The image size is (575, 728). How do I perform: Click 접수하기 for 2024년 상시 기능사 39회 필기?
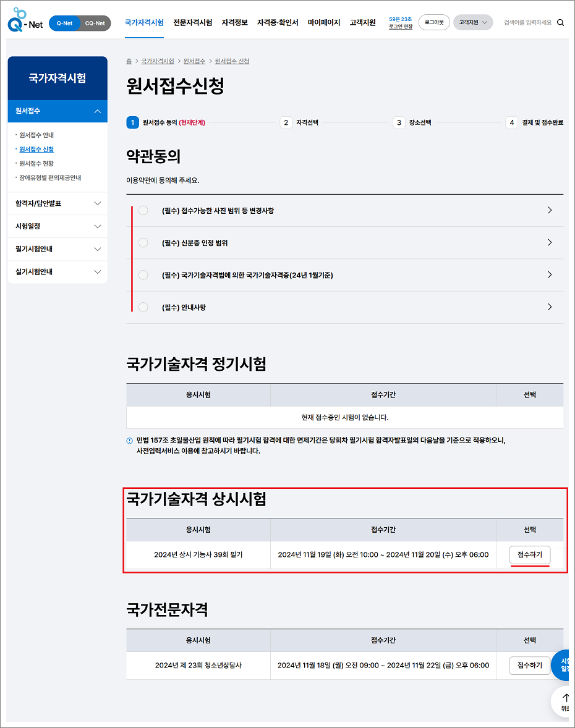click(529, 555)
